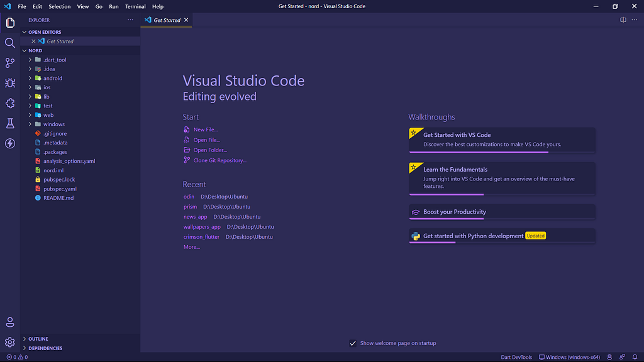Image resolution: width=644 pixels, height=362 pixels.
Task: Click Clone Git Repository... link
Action: pyautogui.click(x=219, y=160)
